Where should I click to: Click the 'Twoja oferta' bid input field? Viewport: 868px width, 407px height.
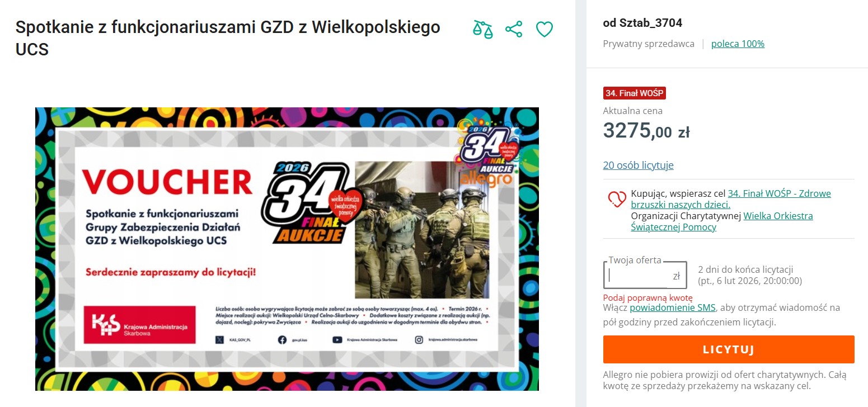point(645,276)
